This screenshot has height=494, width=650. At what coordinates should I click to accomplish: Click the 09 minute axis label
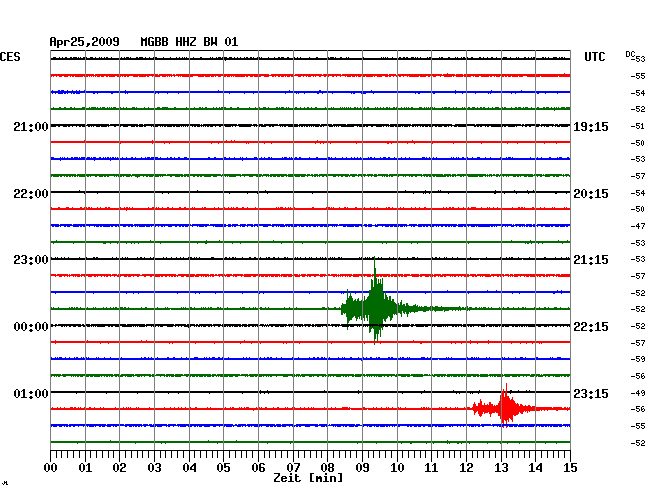point(362,467)
